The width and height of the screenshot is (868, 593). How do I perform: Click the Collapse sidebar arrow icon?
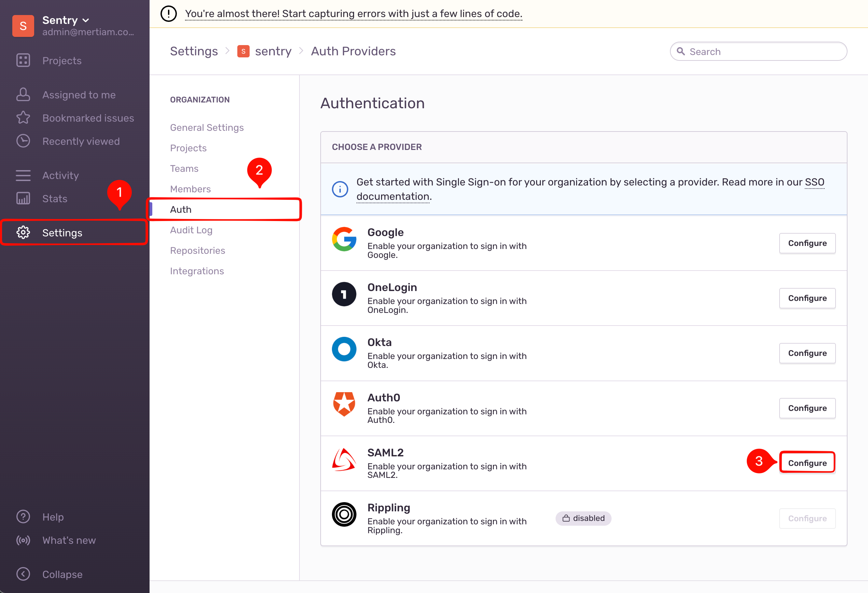coord(23,574)
